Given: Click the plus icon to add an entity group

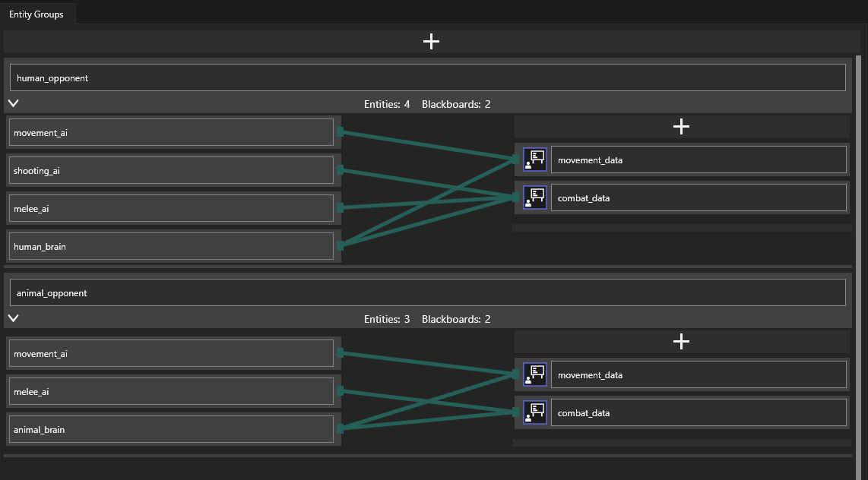Looking at the screenshot, I should [x=431, y=42].
